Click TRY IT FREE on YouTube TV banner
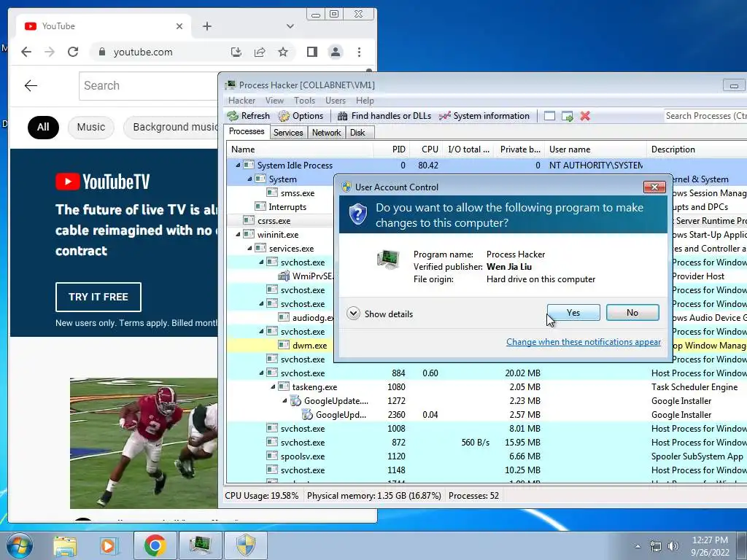Screen dimensions: 747x560 pyautogui.click(x=98, y=297)
